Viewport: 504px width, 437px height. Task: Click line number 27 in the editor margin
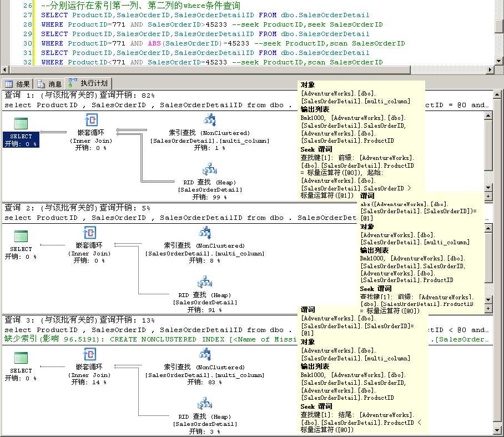tap(28, 15)
